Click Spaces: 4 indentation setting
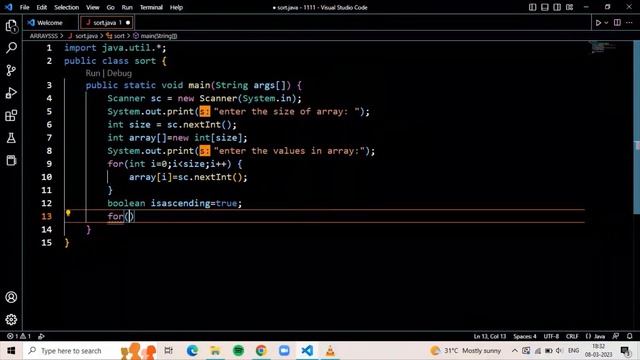640x360 pixels. 525,336
